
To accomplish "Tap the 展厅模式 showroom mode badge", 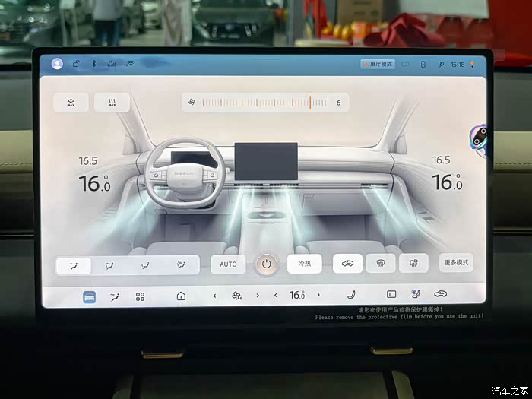I will 378,64.
